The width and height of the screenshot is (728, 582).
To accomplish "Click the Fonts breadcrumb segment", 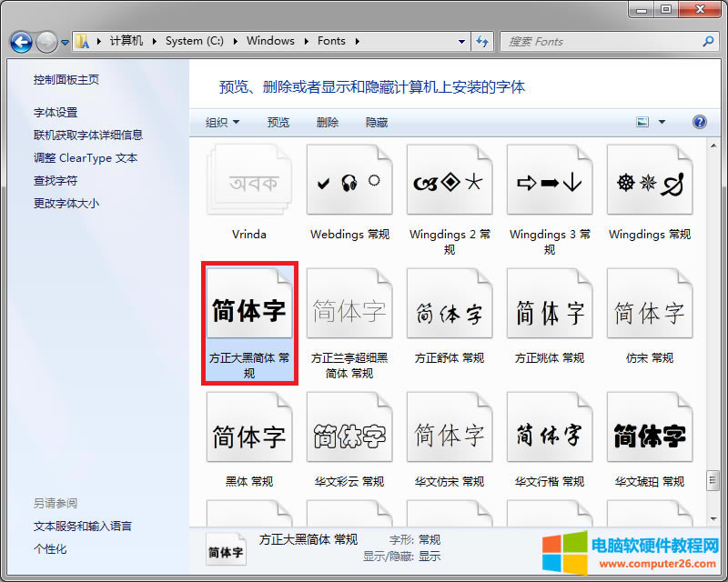I will [331, 41].
